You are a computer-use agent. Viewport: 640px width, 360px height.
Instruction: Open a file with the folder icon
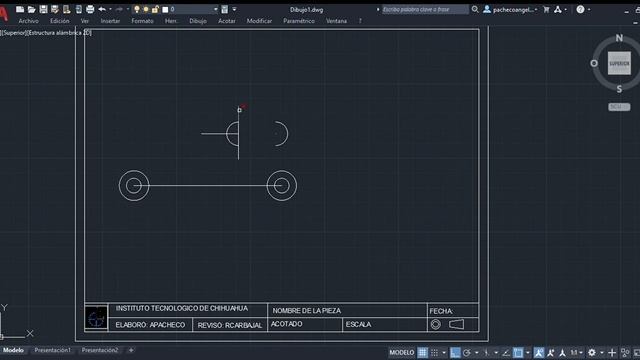31,9
